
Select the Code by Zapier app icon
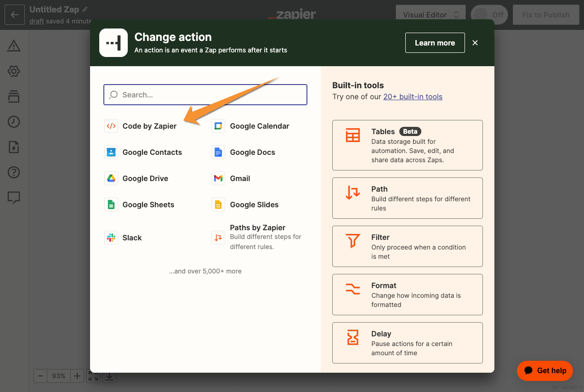(x=111, y=126)
